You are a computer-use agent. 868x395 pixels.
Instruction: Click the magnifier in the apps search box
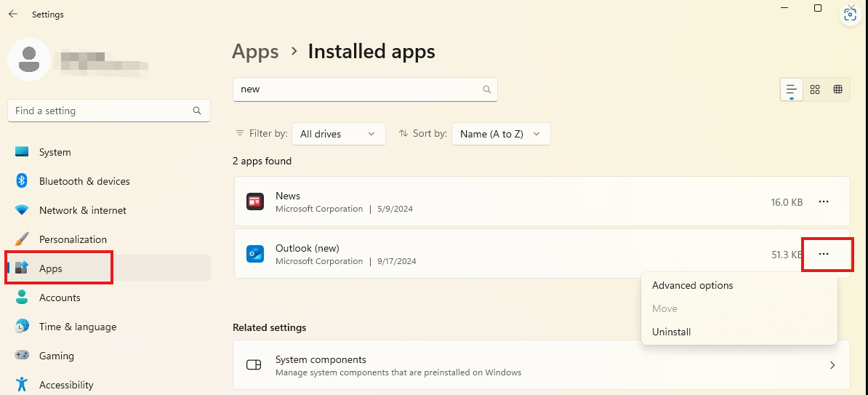tap(487, 89)
